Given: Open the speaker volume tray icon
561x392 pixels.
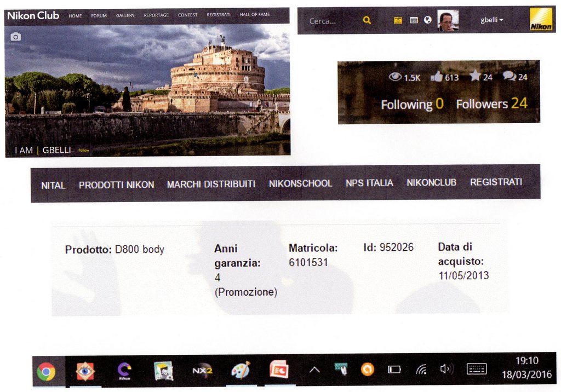Looking at the screenshot, I should click(x=446, y=370).
